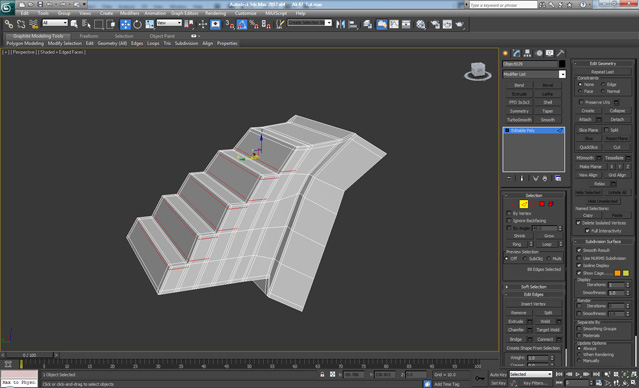This screenshot has height=388, width=639.
Task: Switch to the Object Paint ribbon tab
Action: pos(162,36)
